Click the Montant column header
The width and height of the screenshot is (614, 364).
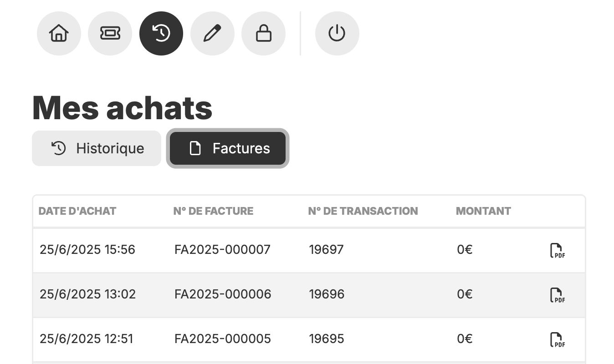[483, 211]
